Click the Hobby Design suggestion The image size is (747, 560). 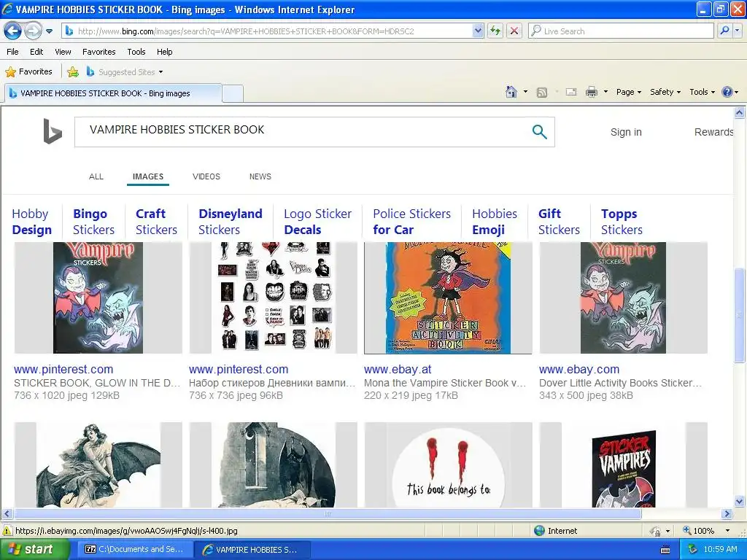(31, 222)
